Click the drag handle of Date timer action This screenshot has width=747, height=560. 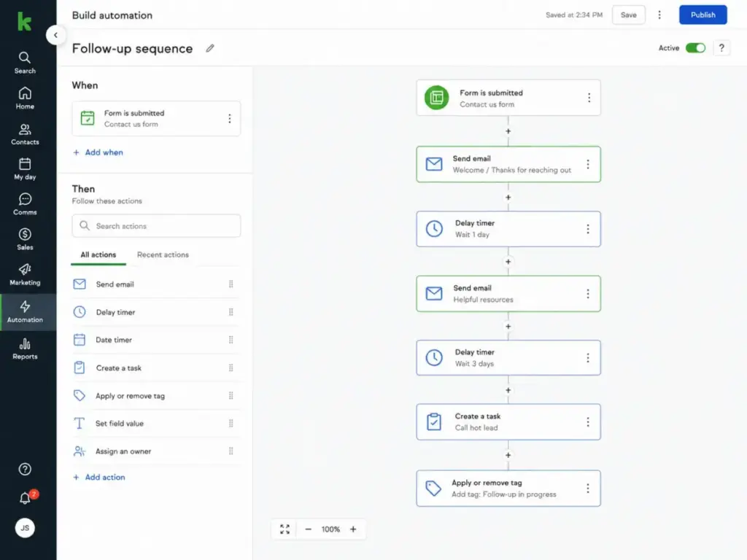(231, 340)
